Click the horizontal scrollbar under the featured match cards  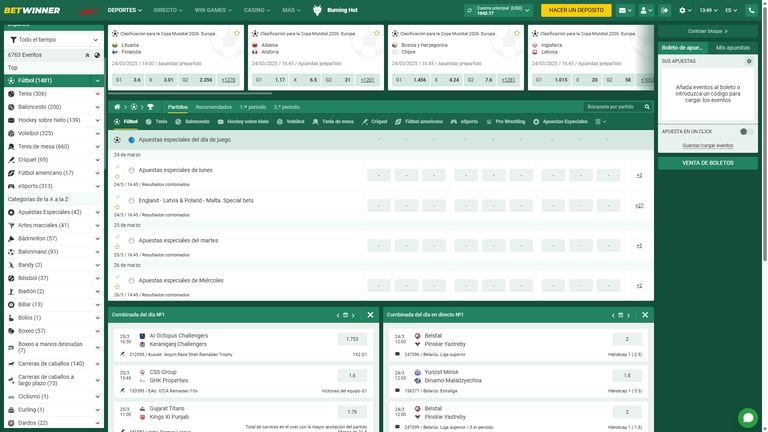coord(190,93)
